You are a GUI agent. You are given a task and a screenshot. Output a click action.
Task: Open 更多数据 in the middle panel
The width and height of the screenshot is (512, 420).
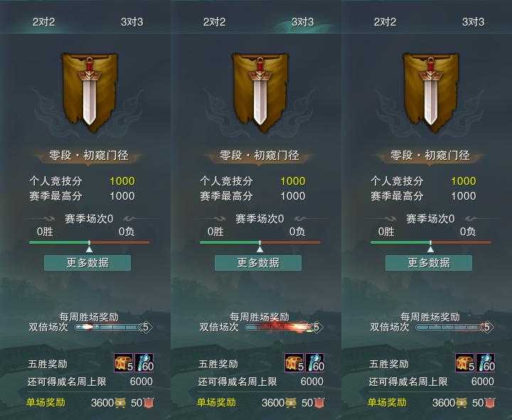pos(258,263)
